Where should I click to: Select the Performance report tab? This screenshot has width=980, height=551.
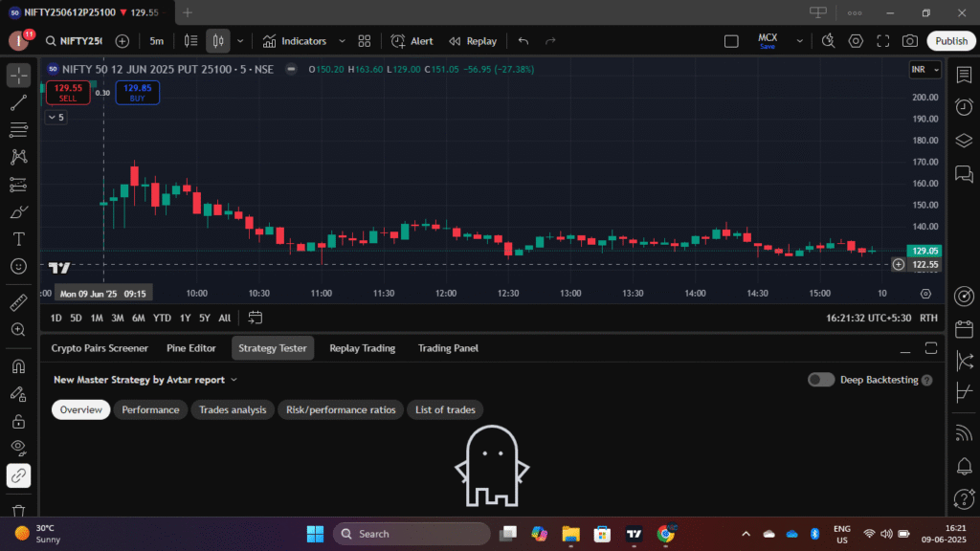click(x=150, y=409)
